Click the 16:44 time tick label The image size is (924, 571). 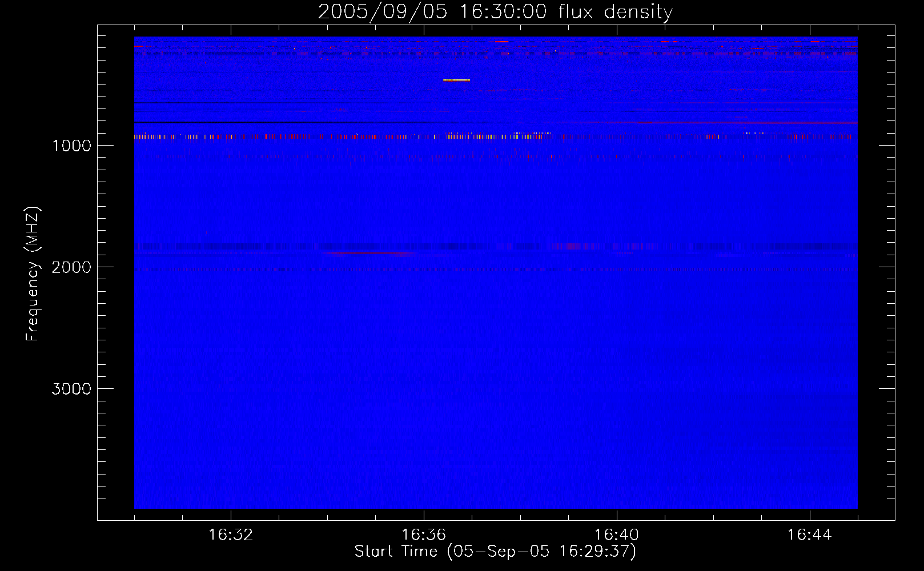[x=810, y=534]
